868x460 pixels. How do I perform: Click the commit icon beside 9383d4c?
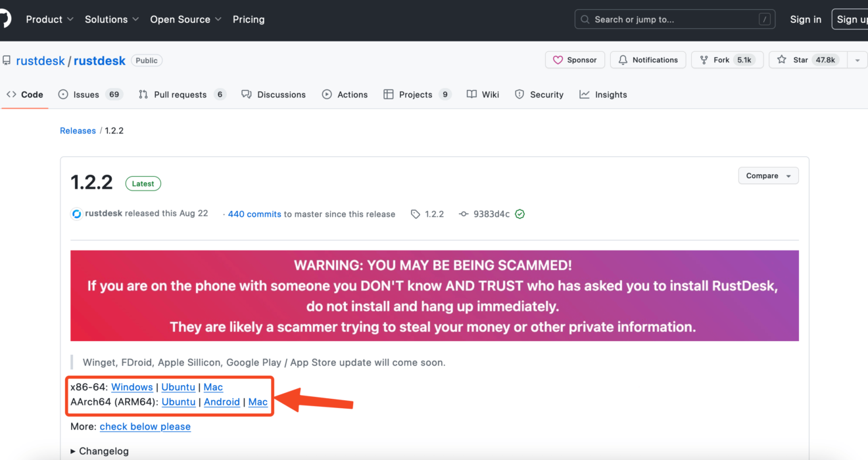[x=464, y=214]
